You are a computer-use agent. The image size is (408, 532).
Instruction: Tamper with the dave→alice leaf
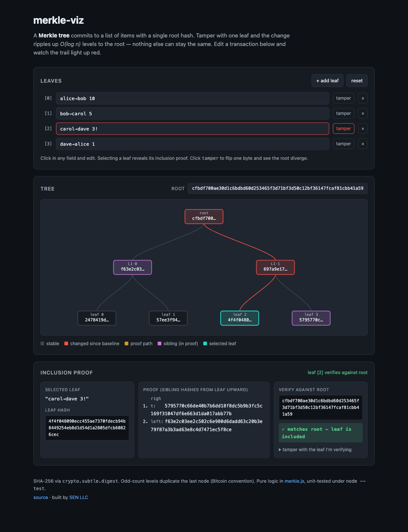343,144
